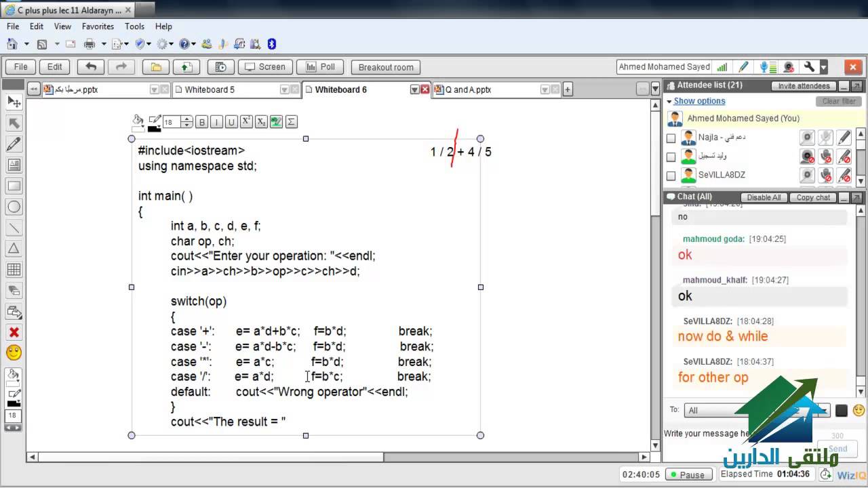The image size is (868, 488).
Task: Click the Invite attendees button
Action: point(804,86)
